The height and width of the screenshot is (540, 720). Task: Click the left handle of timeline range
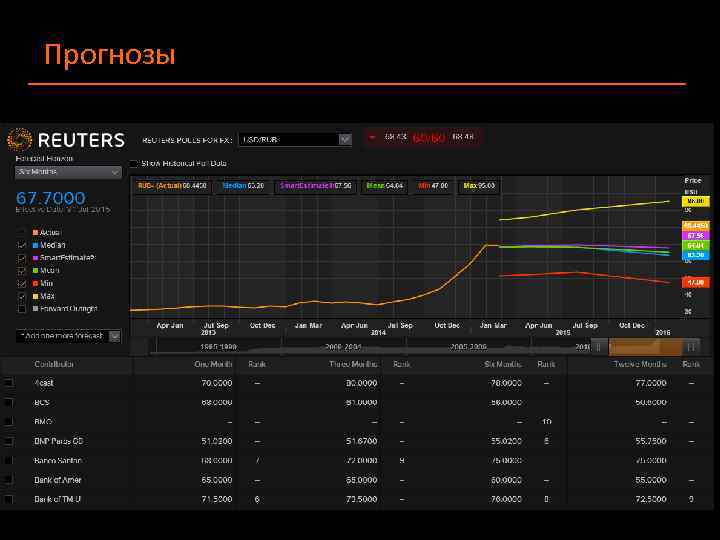click(599, 347)
